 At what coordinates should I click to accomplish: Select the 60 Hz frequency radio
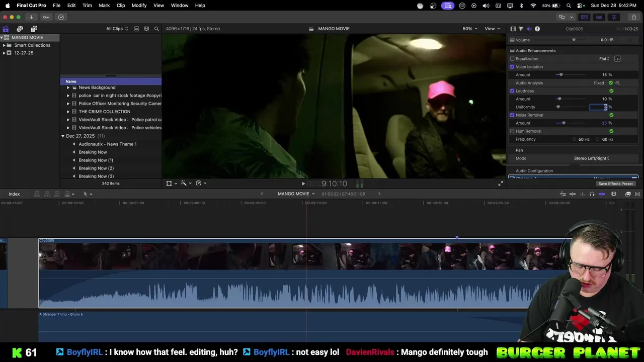pos(598,139)
